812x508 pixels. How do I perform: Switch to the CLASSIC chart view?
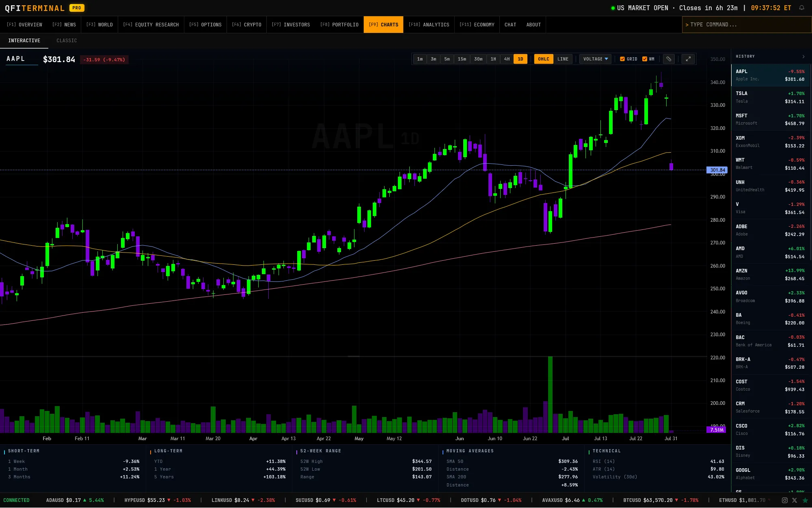pyautogui.click(x=67, y=41)
